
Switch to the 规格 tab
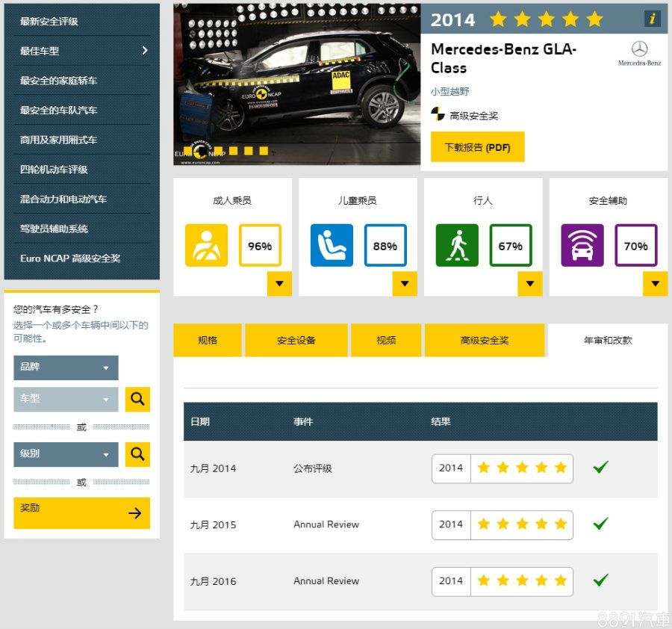click(208, 340)
